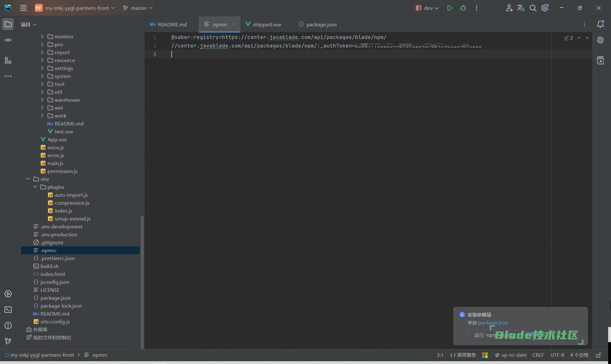Toggle the Project tool window folder icon

8,24
